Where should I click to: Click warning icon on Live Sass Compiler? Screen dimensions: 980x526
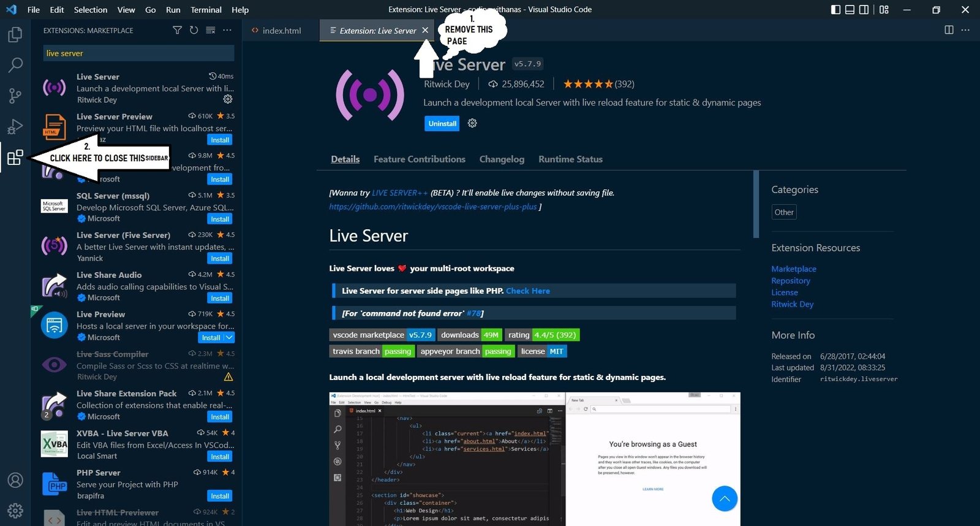228,377
